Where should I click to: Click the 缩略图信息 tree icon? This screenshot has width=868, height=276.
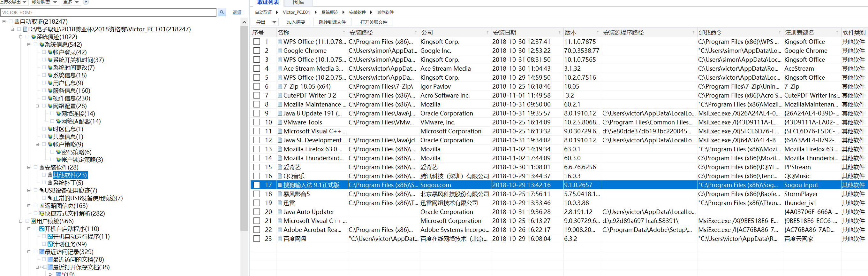coord(42,206)
